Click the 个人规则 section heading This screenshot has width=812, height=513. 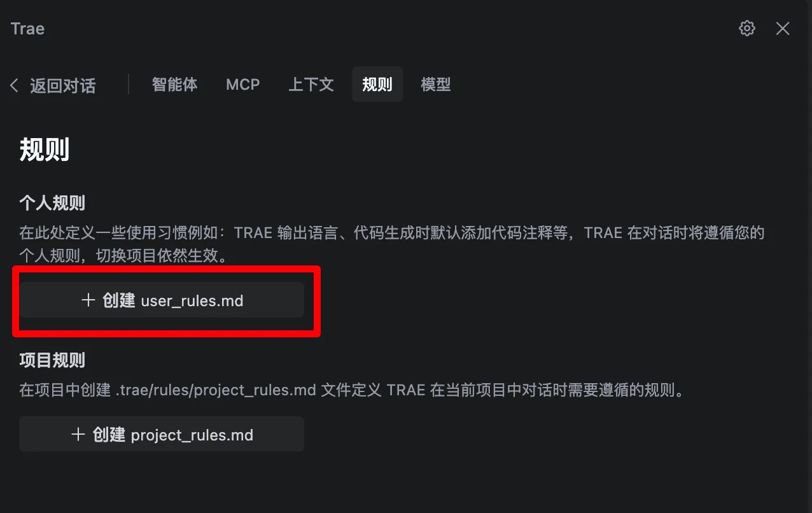(x=52, y=204)
